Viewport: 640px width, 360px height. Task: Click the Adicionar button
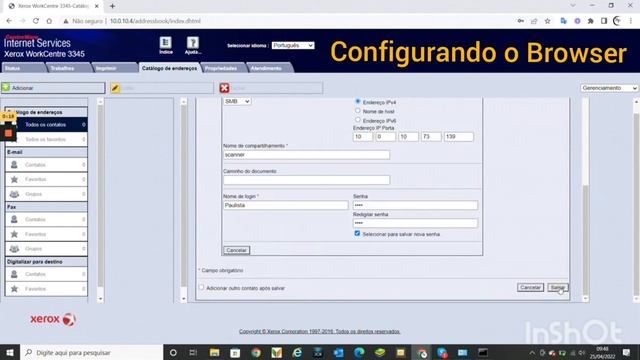(53, 88)
